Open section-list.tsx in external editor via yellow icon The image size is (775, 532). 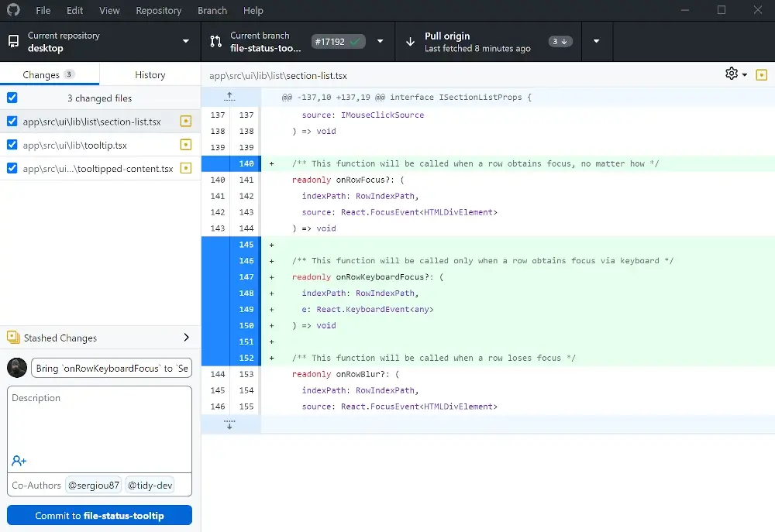[x=185, y=121]
